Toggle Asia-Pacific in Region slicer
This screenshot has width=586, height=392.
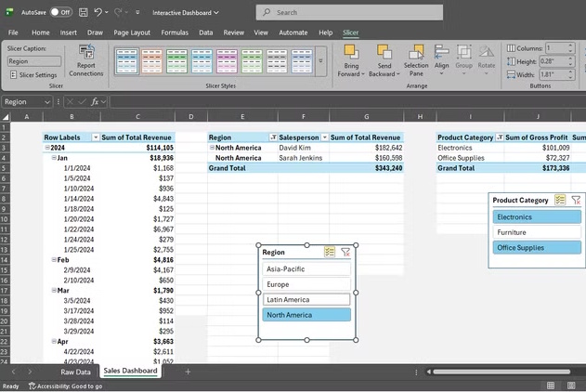[306, 269]
